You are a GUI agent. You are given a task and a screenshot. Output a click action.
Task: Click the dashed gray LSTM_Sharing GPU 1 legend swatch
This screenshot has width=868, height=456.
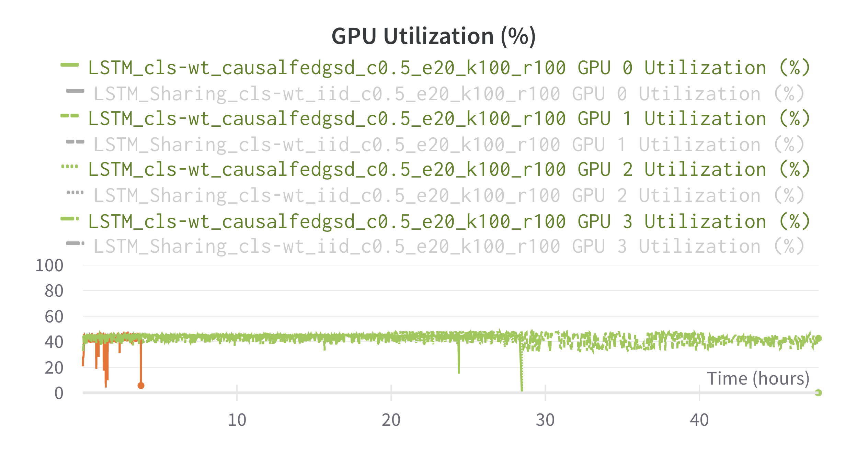pos(75,141)
